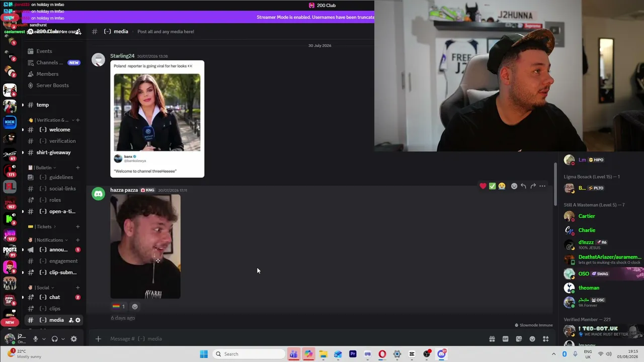
Task: Add channel to Tickets category
Action: click(77, 227)
